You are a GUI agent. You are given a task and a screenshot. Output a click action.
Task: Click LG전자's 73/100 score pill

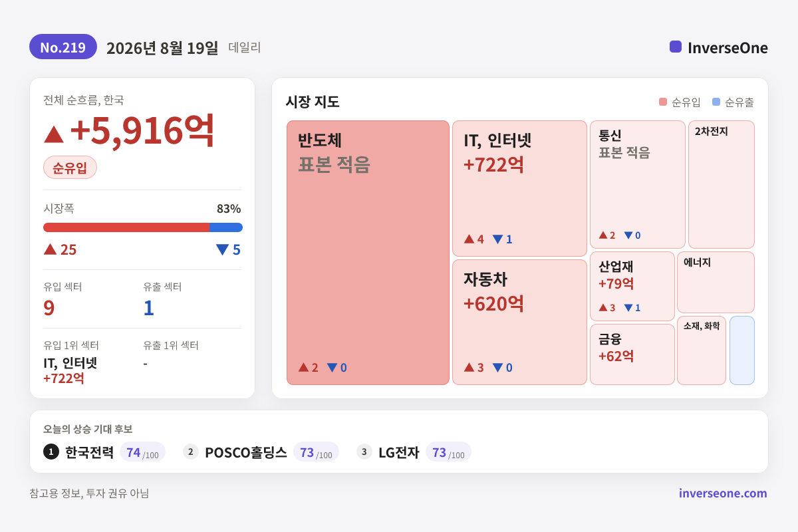pos(448,452)
